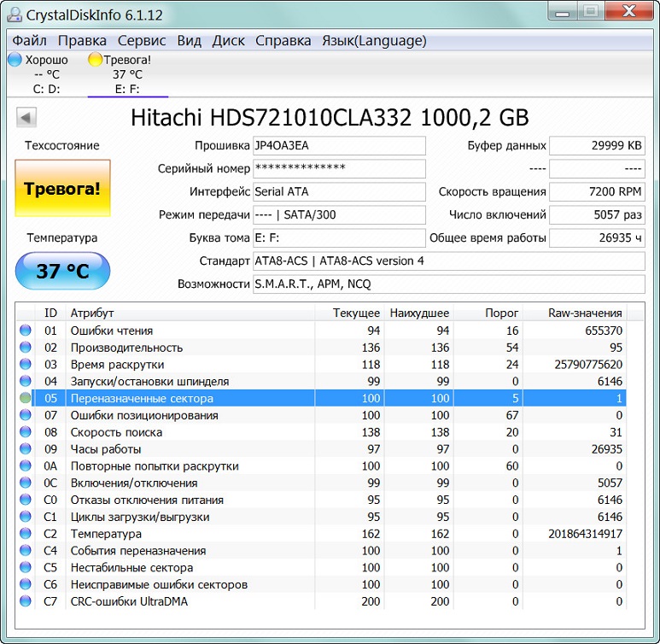This screenshot has width=660, height=644.
Task: Click the Буфер данных value 29999 KB
Action: click(598, 146)
